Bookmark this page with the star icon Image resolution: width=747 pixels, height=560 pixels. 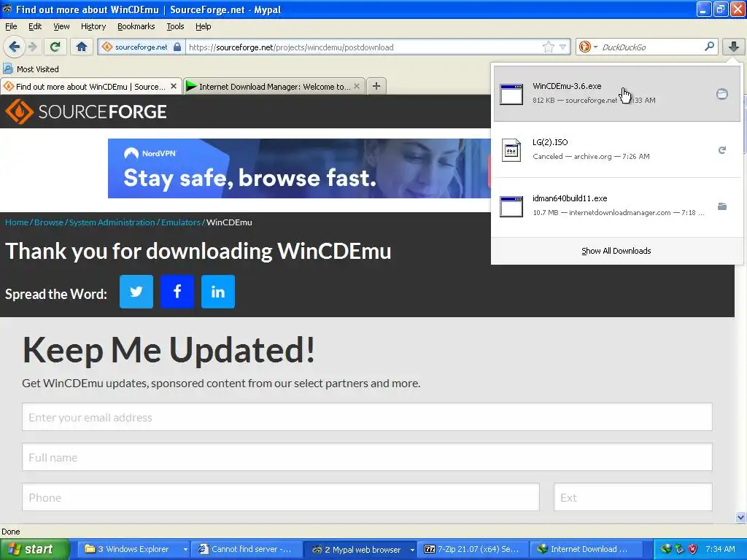549,47
